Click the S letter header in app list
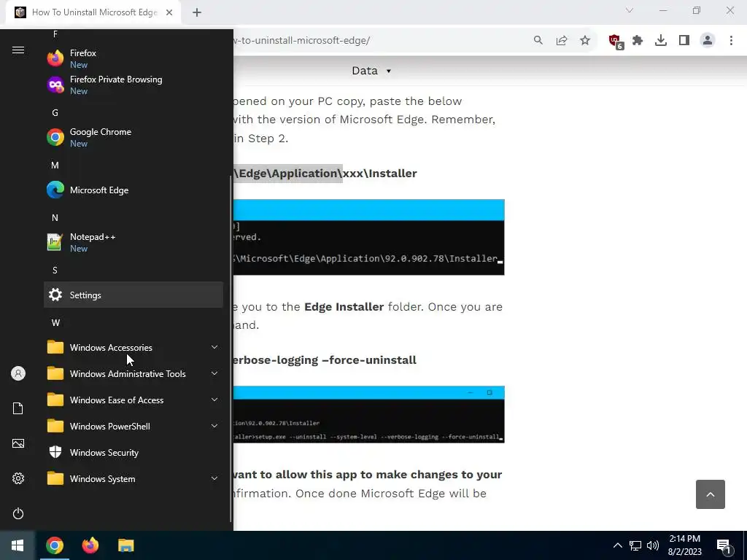The height and width of the screenshot is (560, 747). coord(55,270)
